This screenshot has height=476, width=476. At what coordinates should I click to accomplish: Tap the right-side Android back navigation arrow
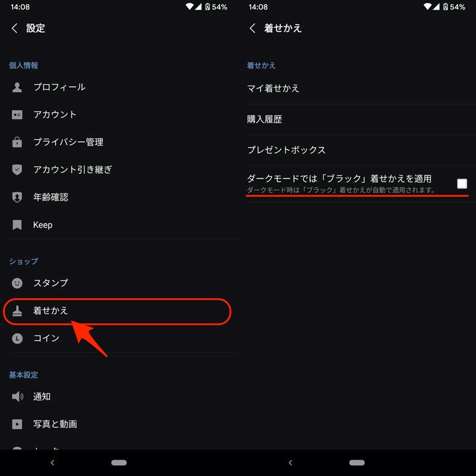[290, 463]
